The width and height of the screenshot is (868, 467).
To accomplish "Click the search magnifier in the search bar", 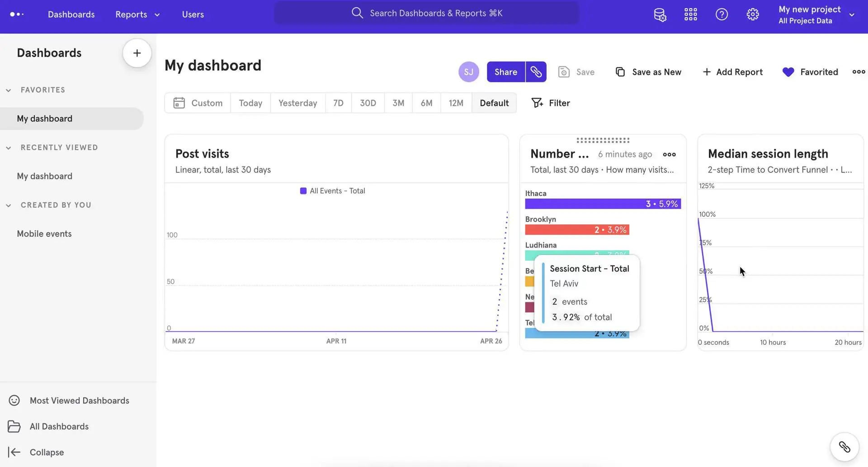I will point(357,13).
